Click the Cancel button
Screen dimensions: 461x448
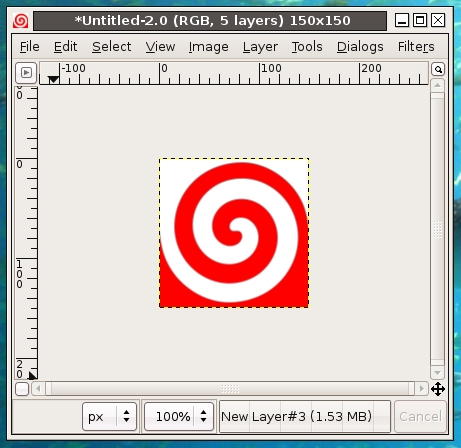420,417
